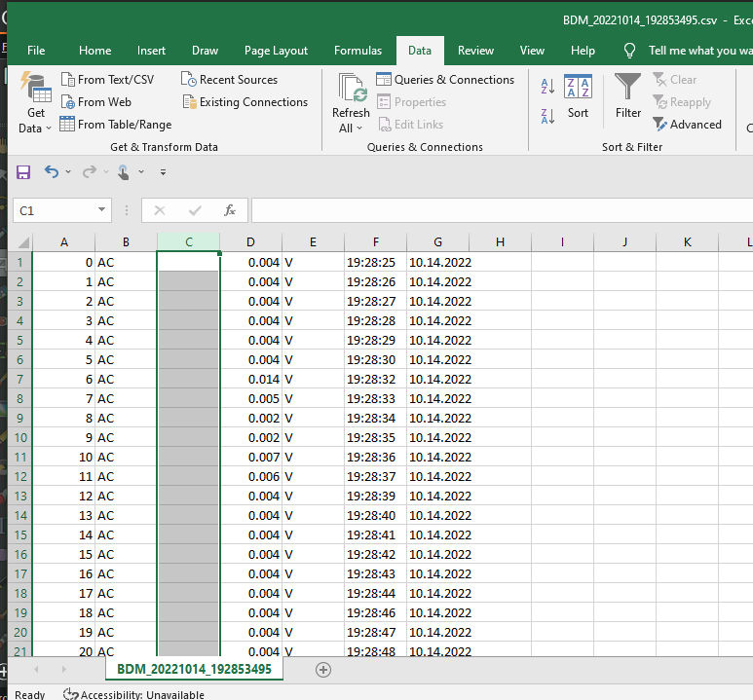Select the BDM_20221014_192853495 sheet tab
Viewport: 753px width, 700px height.
click(194, 669)
